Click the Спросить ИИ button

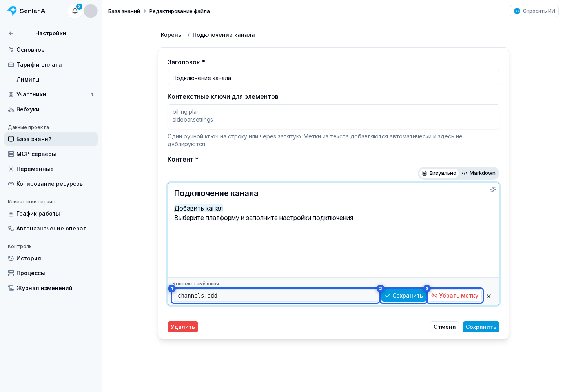[x=534, y=11]
